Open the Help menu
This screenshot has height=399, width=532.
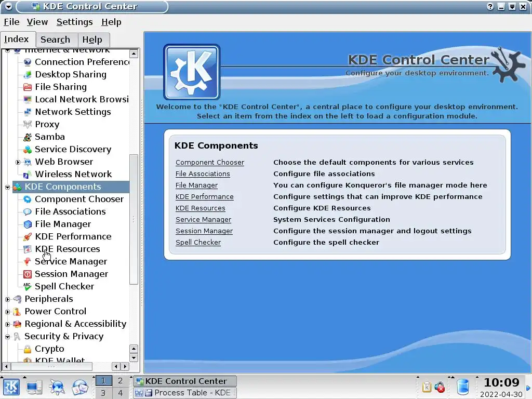(x=111, y=22)
